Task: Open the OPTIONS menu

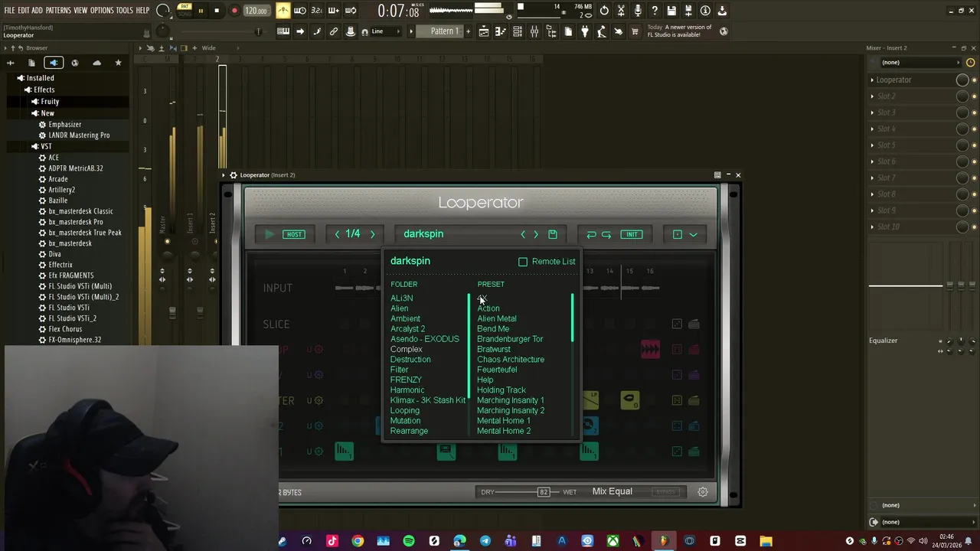Action: (102, 11)
